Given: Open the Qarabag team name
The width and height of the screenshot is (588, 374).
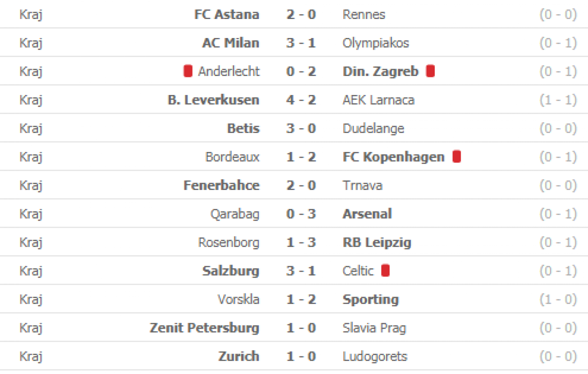Looking at the screenshot, I should click(x=235, y=214).
